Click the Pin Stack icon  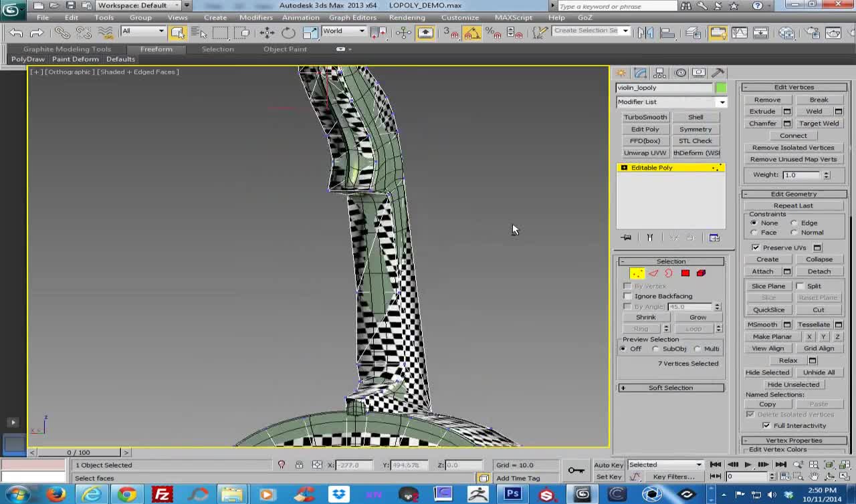(x=626, y=237)
